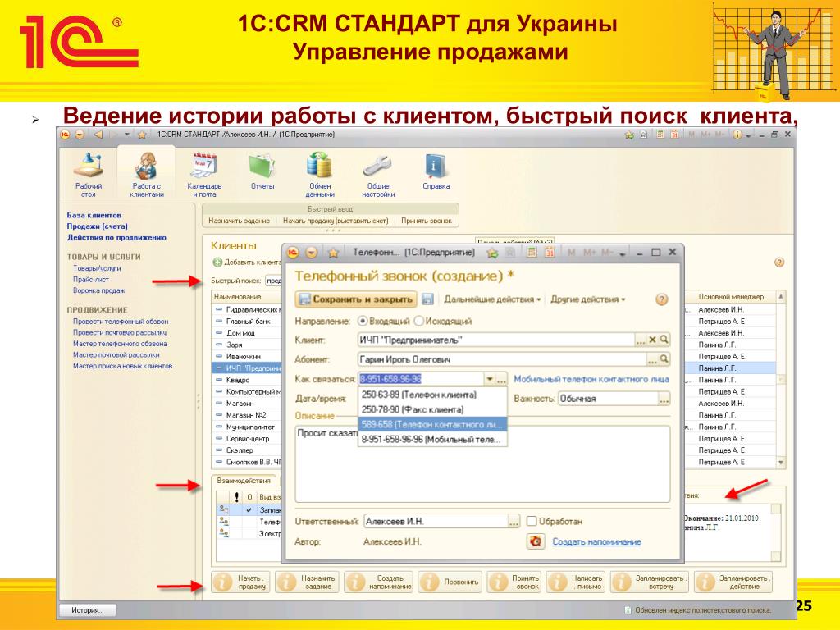Open Воронка продаж in left navigation

tap(98, 290)
